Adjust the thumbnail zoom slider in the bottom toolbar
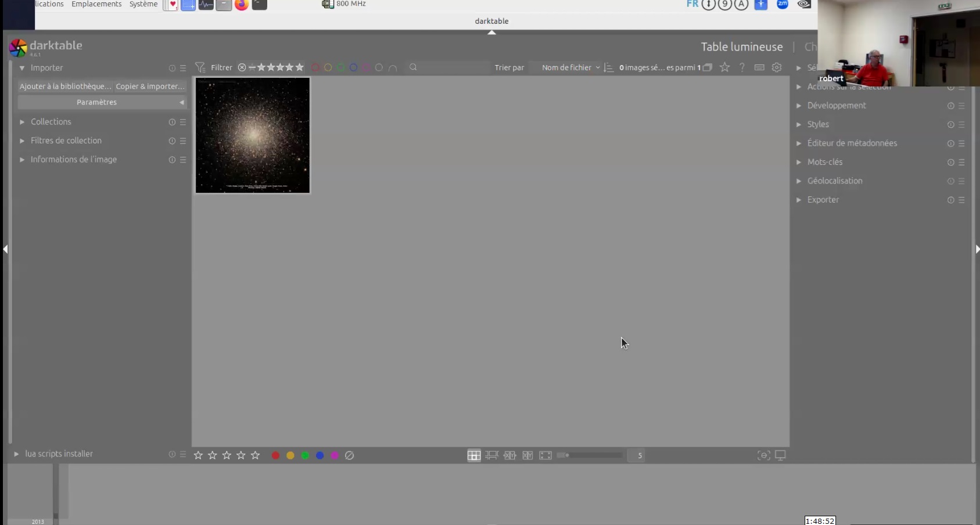This screenshot has width=980, height=525. point(590,455)
